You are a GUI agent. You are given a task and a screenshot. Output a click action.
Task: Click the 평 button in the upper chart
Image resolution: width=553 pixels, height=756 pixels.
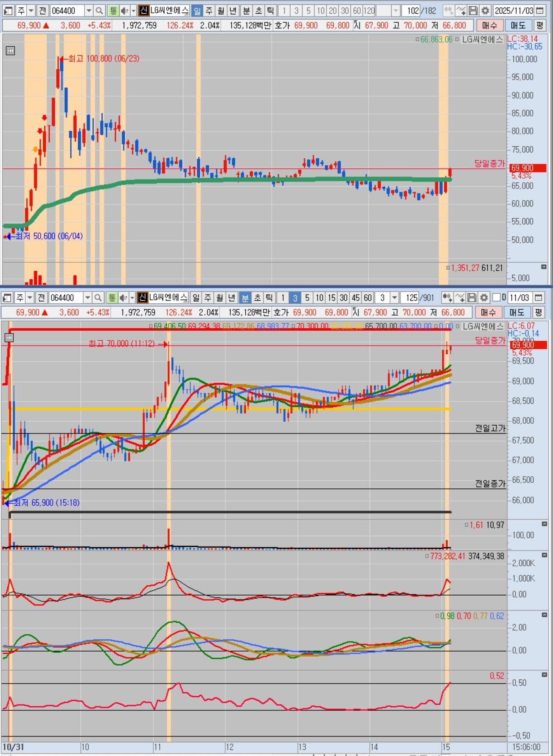[x=539, y=25]
